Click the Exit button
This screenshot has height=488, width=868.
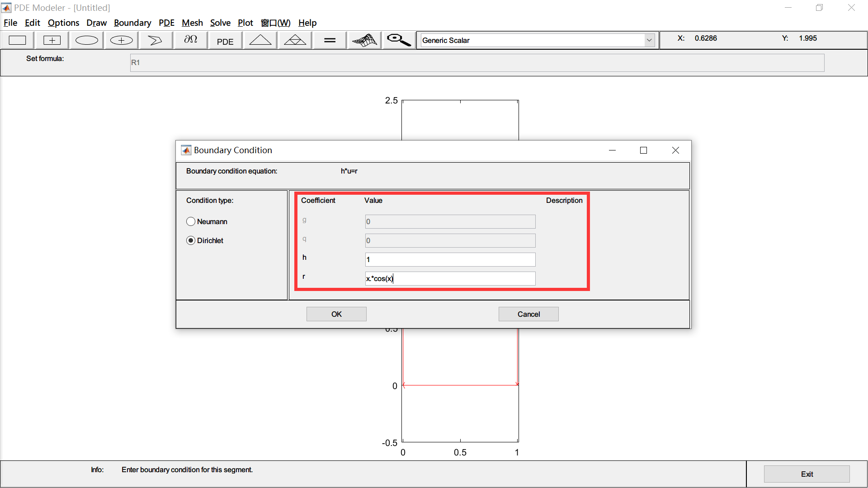(807, 474)
